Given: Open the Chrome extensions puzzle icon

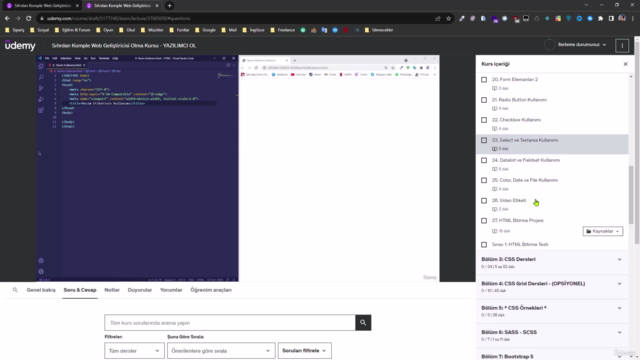Looking at the screenshot, I should [600, 18].
